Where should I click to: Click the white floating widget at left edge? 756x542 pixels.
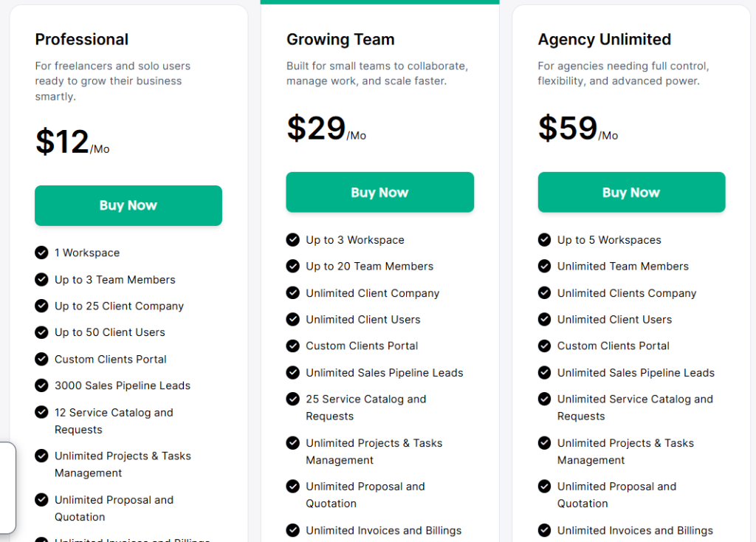[x=7, y=487]
